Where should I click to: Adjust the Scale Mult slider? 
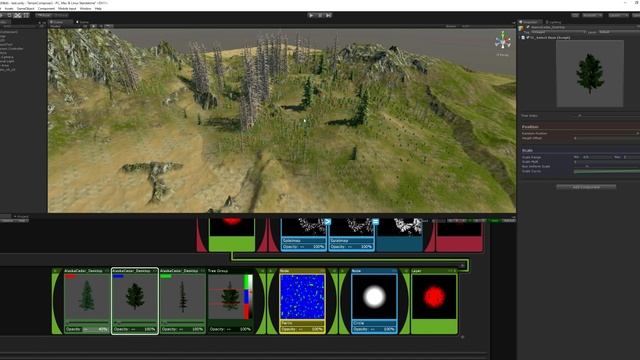point(606,162)
